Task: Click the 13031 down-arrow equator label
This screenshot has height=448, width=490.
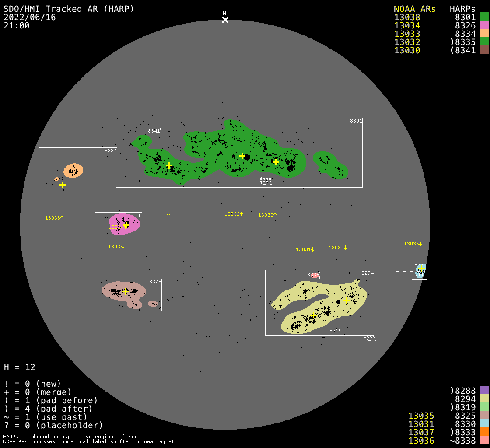Action: pyautogui.click(x=305, y=249)
